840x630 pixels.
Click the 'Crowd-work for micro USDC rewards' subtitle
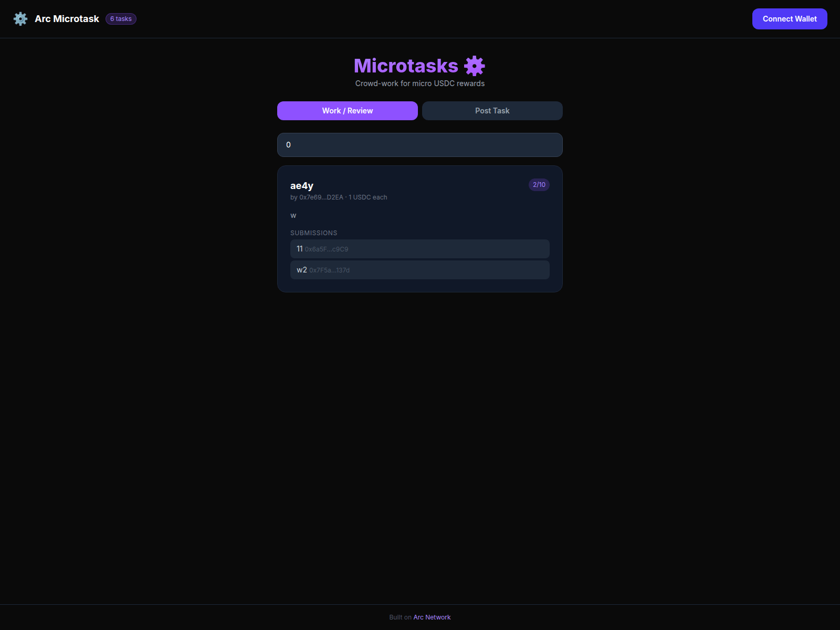pos(420,83)
